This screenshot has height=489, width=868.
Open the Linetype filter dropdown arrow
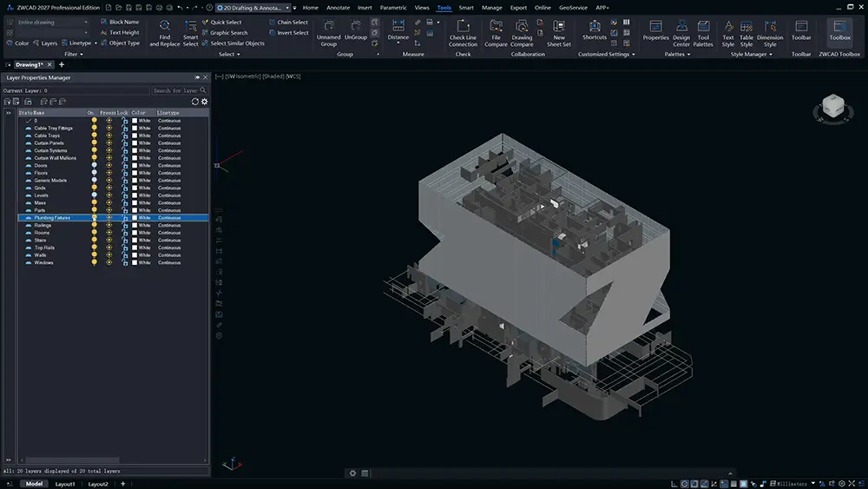click(x=95, y=43)
